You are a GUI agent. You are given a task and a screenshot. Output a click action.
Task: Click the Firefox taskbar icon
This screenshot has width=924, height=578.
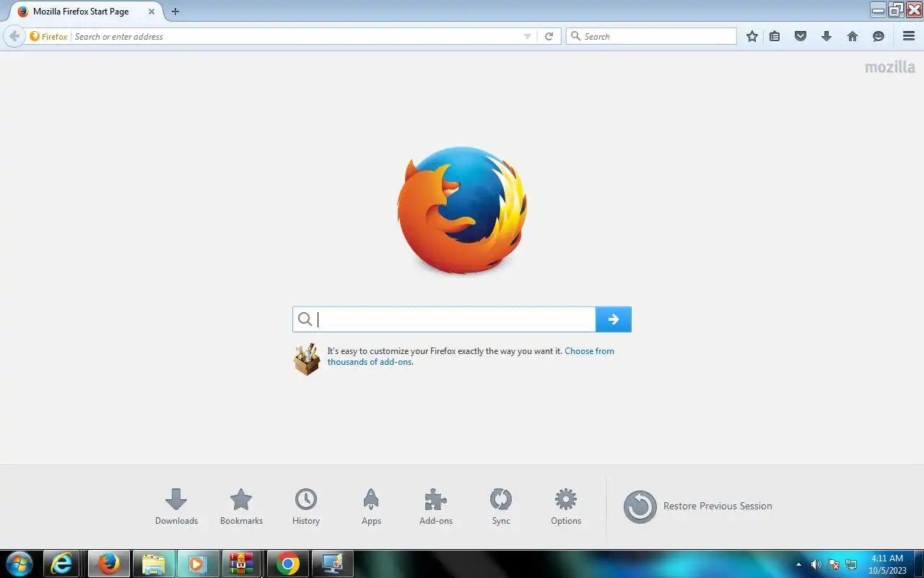tap(109, 564)
